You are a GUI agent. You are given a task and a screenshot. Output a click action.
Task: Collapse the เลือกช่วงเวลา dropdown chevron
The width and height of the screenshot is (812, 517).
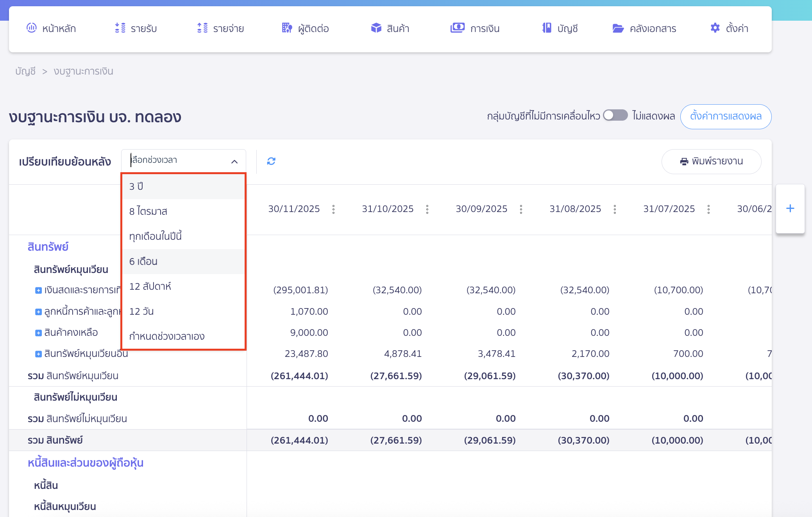(234, 161)
